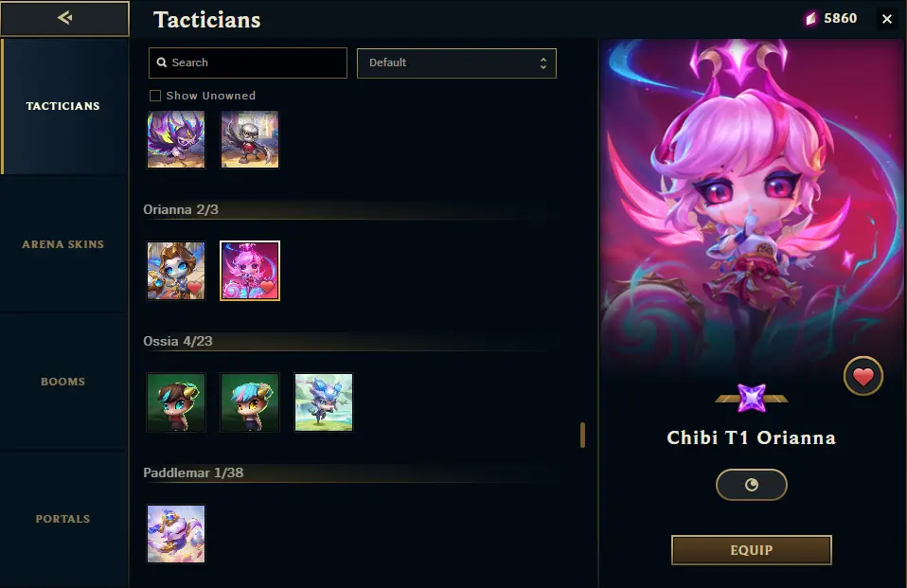Select the golden Chibi Orianna thumbnail
907x588 pixels.
[x=176, y=270]
